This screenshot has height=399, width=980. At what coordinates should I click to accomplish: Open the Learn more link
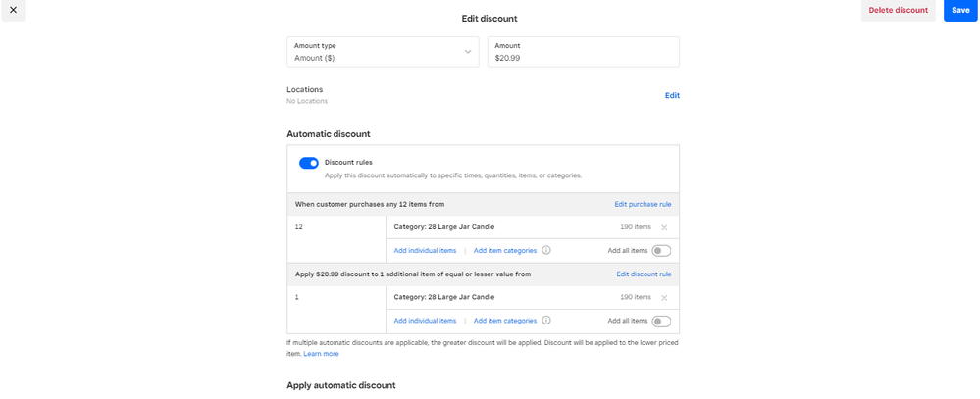pos(321,354)
